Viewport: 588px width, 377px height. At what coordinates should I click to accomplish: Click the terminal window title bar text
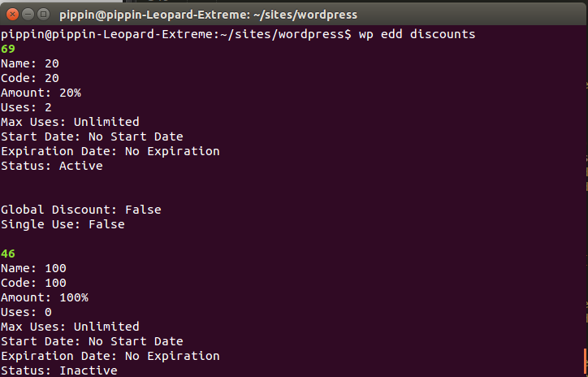(208, 15)
